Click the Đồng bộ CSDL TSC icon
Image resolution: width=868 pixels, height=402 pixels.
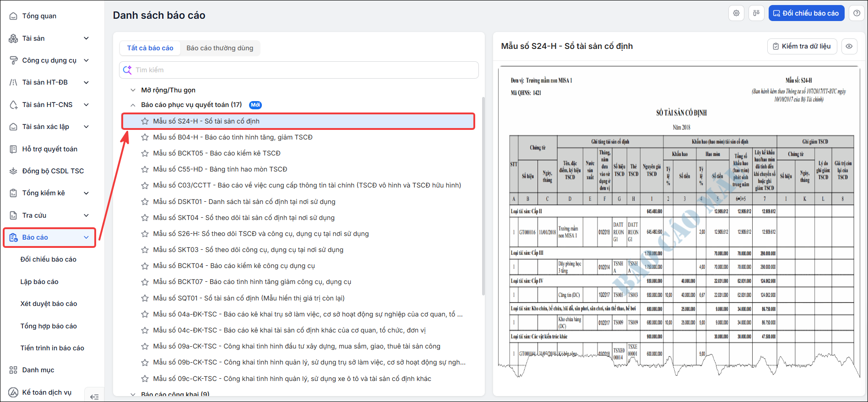click(13, 171)
